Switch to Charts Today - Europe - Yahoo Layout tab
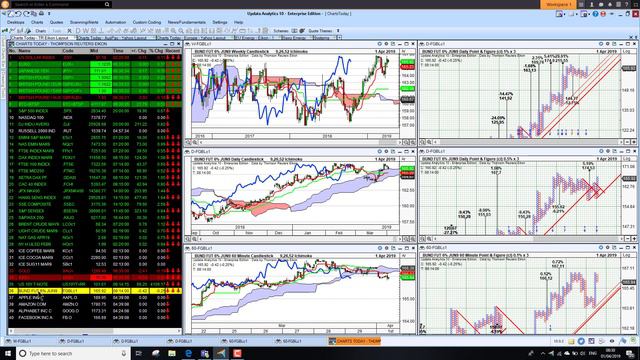The image size is (640, 360). [195, 38]
